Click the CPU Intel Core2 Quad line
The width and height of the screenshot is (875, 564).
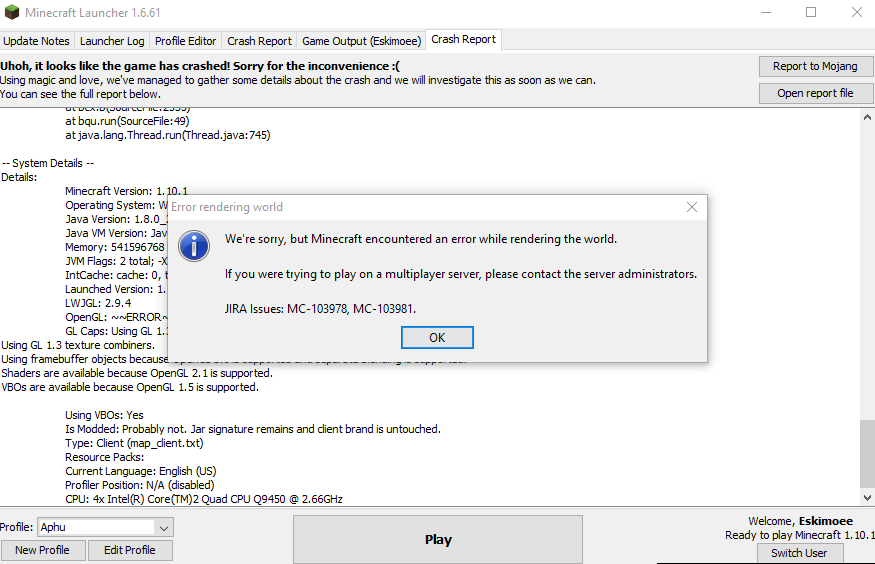204,499
